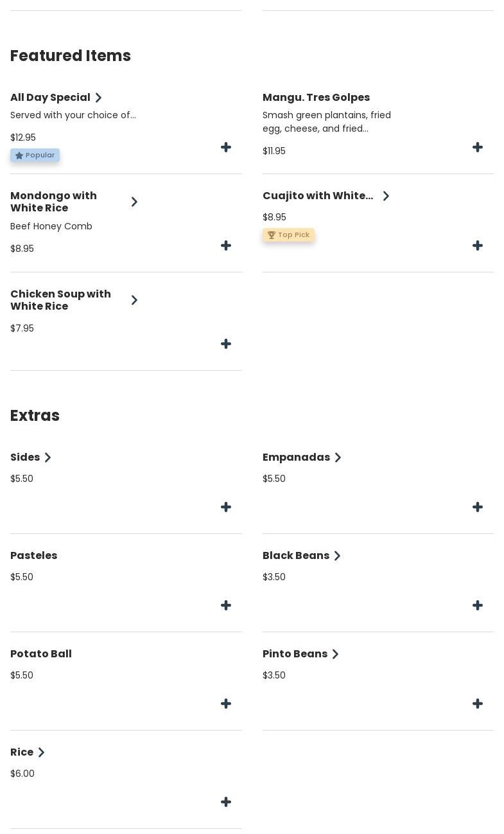Click plus icon for Mondongo with White Rice
Image resolution: width=504 pixels, height=834 pixels.
click(226, 246)
